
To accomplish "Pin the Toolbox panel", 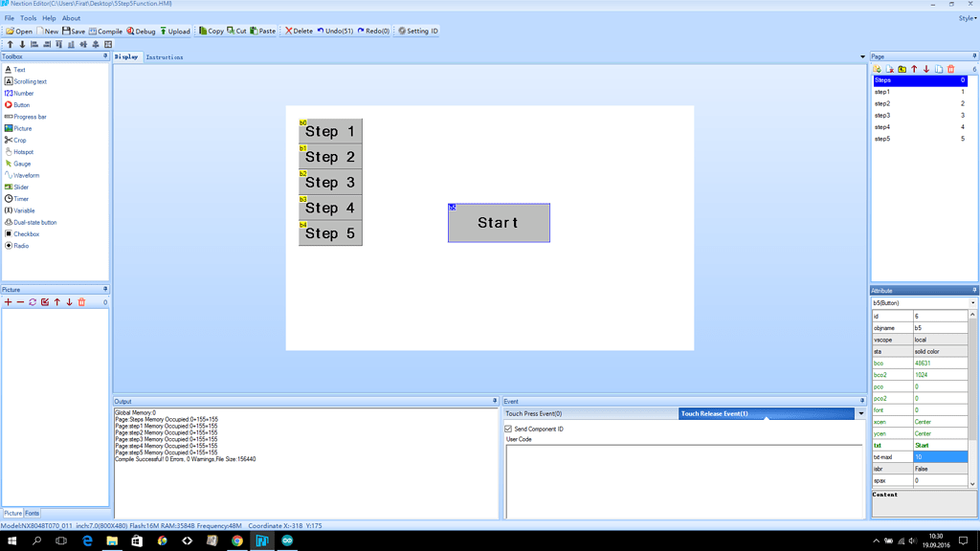I will [x=105, y=56].
